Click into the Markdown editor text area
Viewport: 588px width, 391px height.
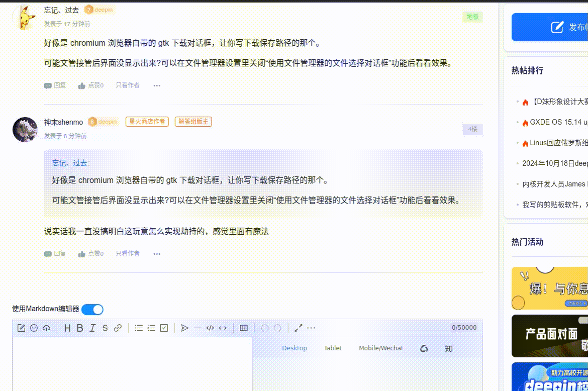pyautogui.click(x=132, y=364)
